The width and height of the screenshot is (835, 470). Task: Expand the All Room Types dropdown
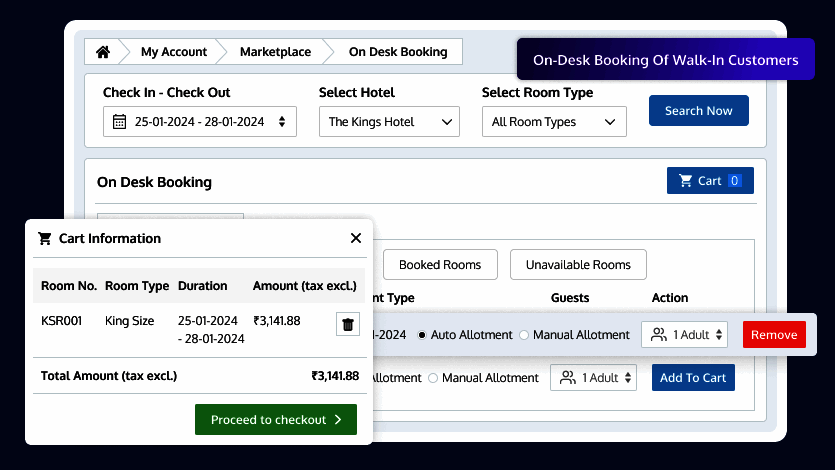(553, 122)
